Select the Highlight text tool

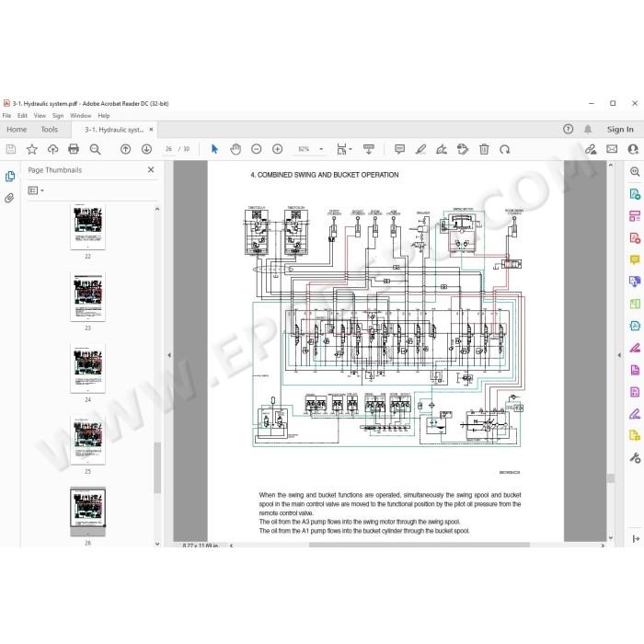click(420, 149)
